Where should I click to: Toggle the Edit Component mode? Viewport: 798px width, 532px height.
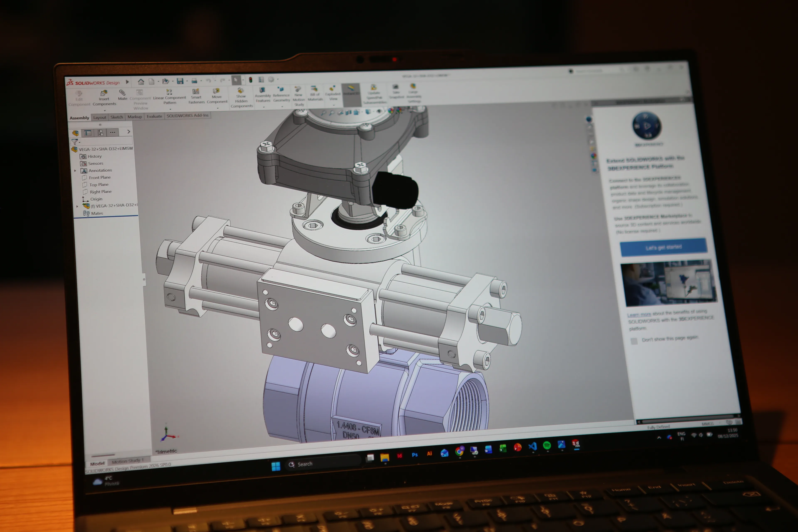[x=79, y=96]
